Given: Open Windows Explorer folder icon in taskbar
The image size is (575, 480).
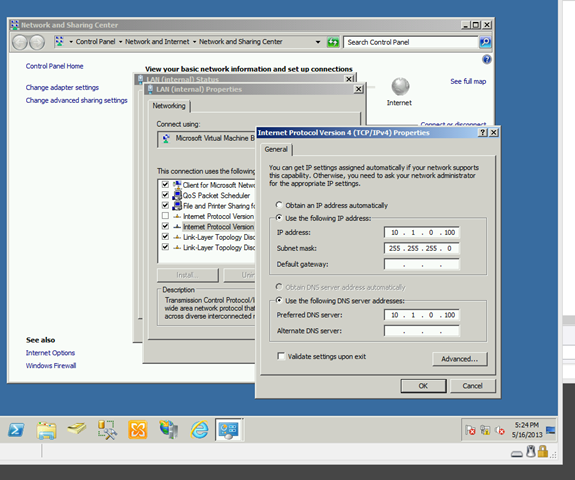Looking at the screenshot, I should point(47,430).
